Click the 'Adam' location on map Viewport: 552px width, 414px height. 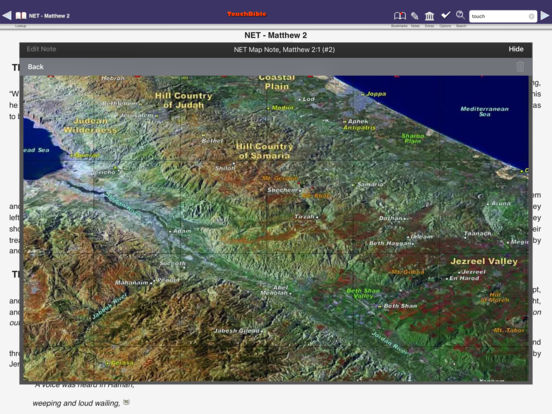pos(181,231)
